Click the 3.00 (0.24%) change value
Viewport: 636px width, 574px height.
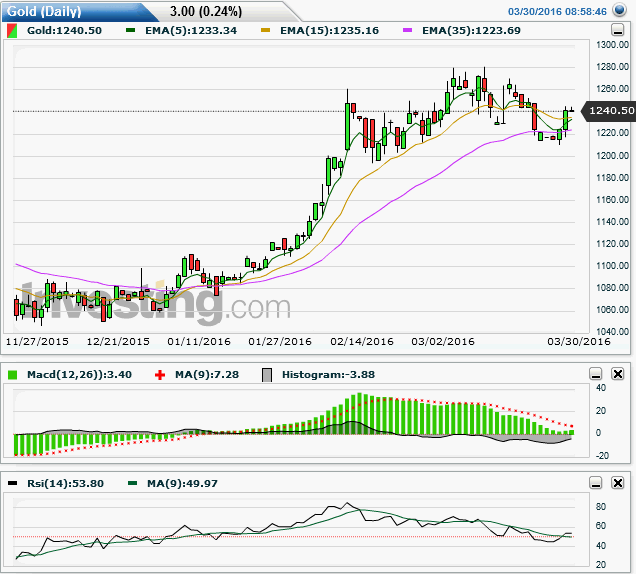(x=206, y=11)
